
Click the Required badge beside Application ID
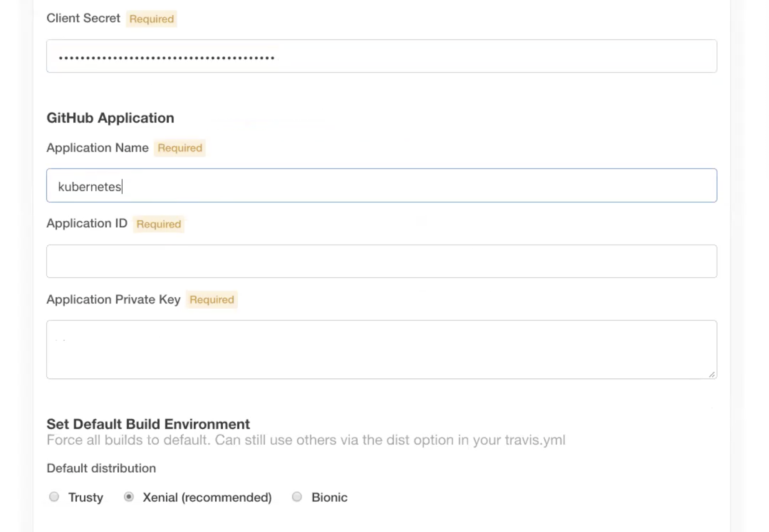tap(158, 224)
